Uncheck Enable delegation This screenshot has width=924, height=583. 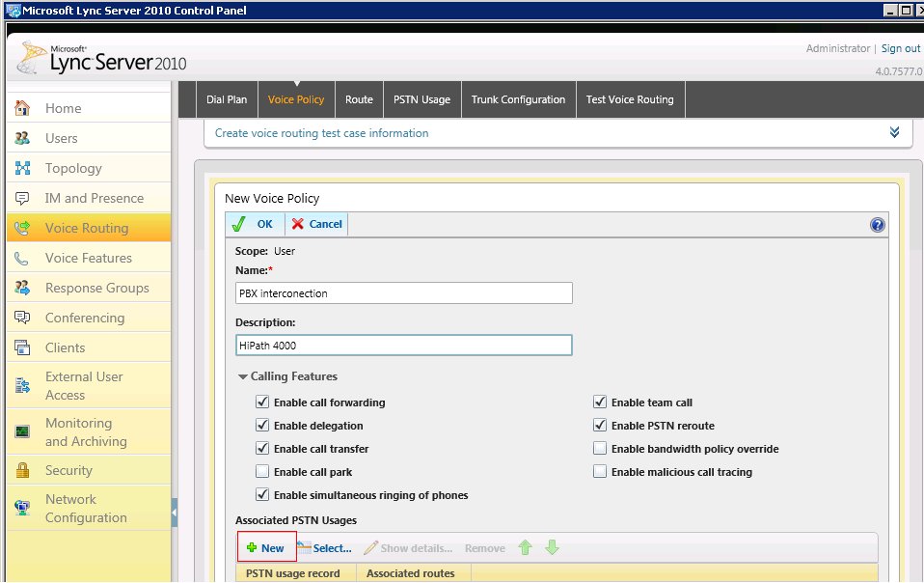tap(262, 425)
